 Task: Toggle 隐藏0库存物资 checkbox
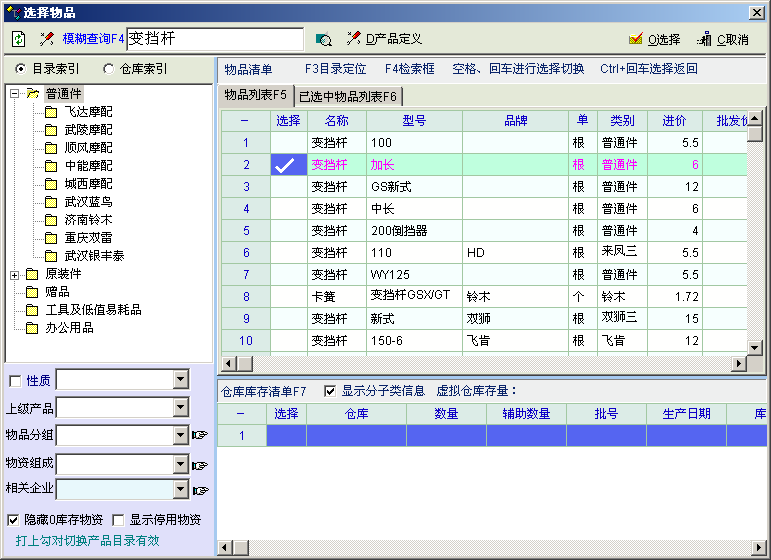coord(13,520)
